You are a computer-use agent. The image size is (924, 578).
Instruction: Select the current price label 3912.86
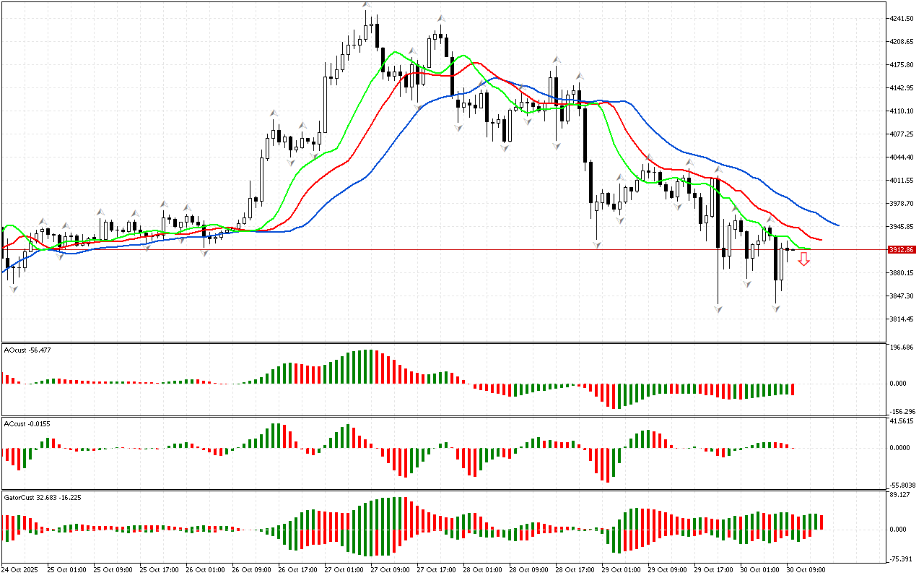click(902, 249)
